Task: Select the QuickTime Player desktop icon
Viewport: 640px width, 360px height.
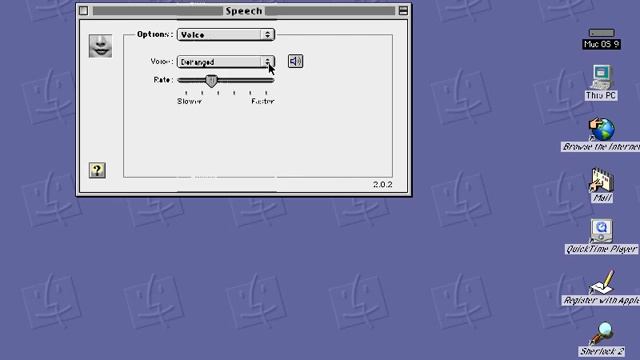Action: 601,231
